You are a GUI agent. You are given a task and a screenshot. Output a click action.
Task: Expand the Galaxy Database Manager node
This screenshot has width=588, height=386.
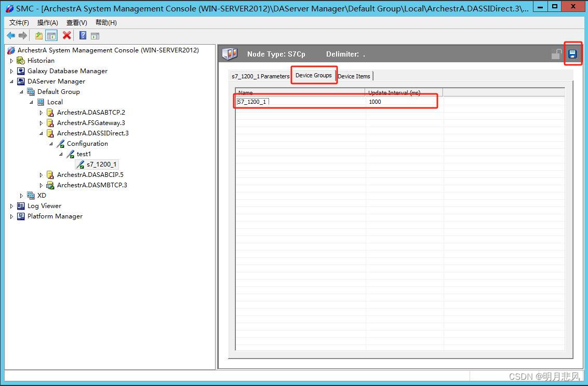[11, 71]
